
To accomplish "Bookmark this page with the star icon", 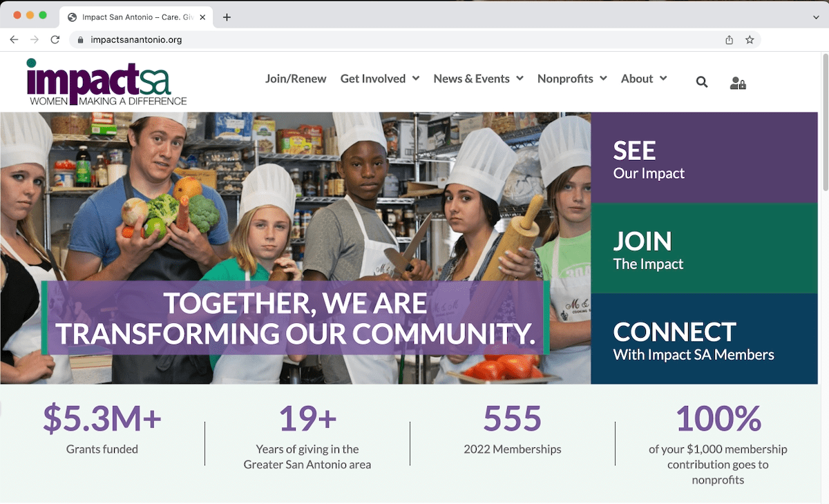I will [750, 40].
